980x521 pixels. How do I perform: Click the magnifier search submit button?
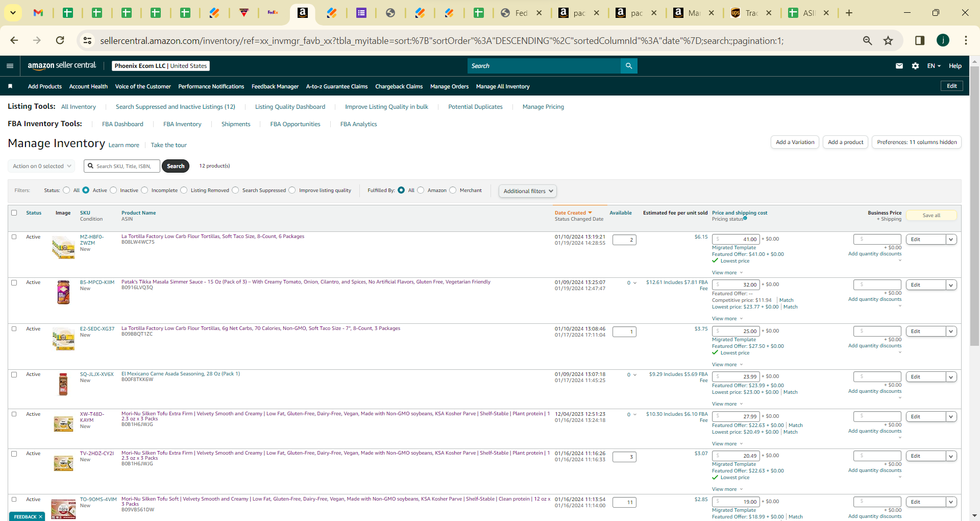tap(629, 66)
